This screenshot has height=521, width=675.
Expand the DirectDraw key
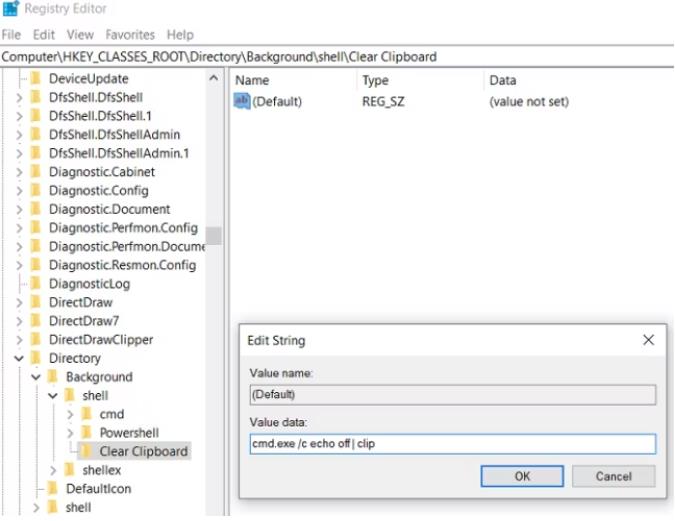19,303
